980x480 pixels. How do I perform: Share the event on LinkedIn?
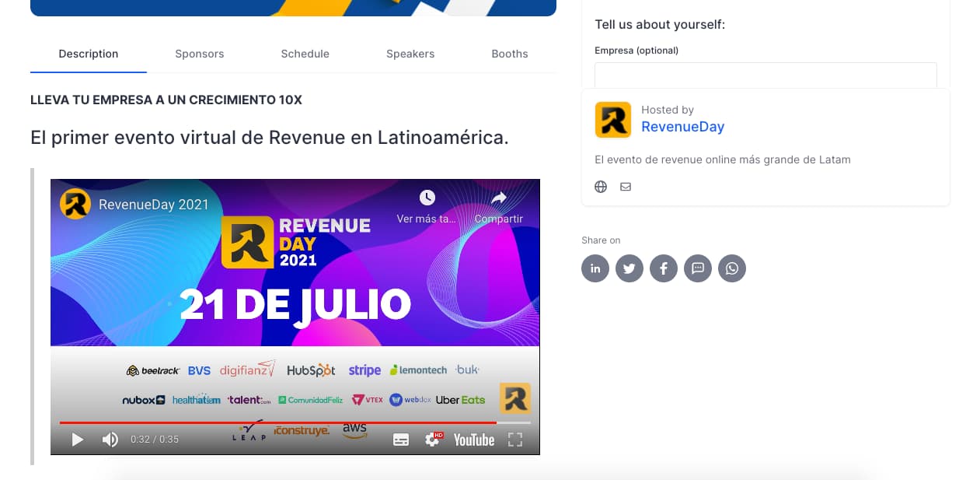[595, 268]
